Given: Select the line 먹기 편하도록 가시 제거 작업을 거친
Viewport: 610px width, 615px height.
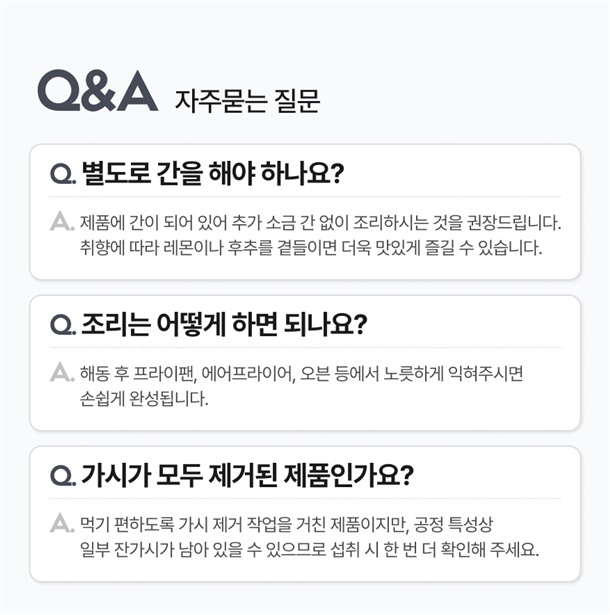Looking at the screenshot, I should [286, 524].
